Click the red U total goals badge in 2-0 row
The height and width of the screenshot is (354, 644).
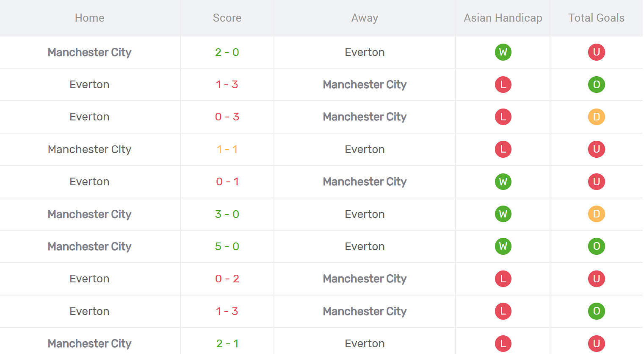tap(596, 52)
